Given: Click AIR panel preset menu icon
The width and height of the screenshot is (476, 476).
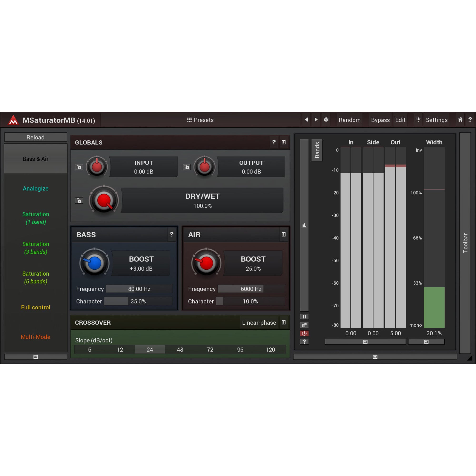Looking at the screenshot, I should (x=284, y=234).
